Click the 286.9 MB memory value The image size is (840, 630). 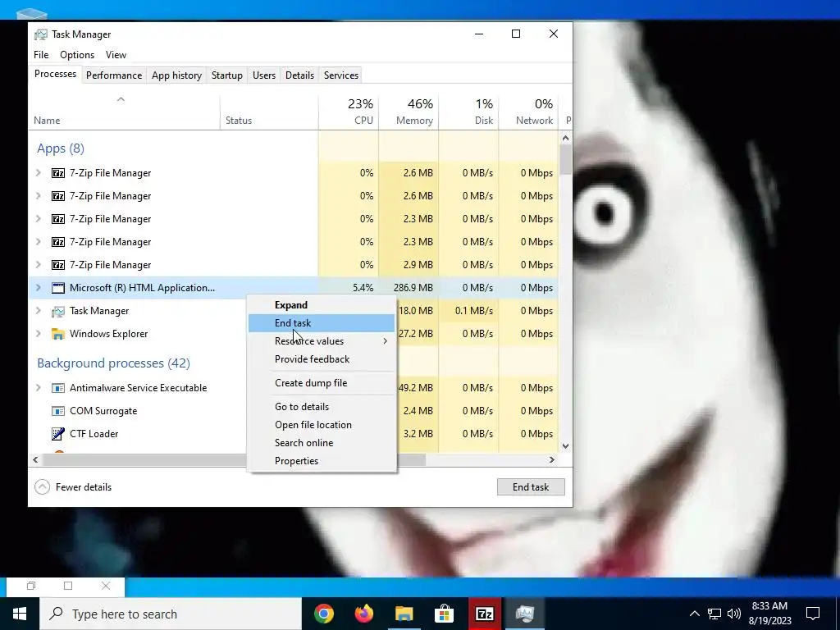coord(413,288)
